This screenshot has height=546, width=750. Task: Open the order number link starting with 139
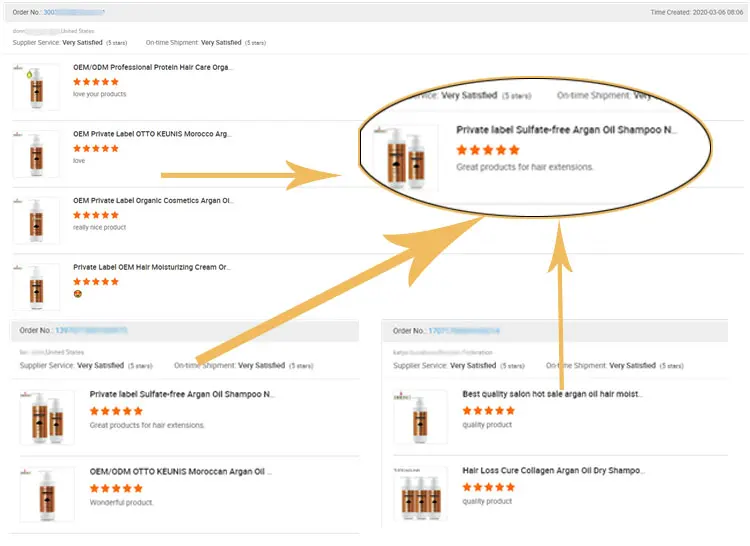point(89,330)
